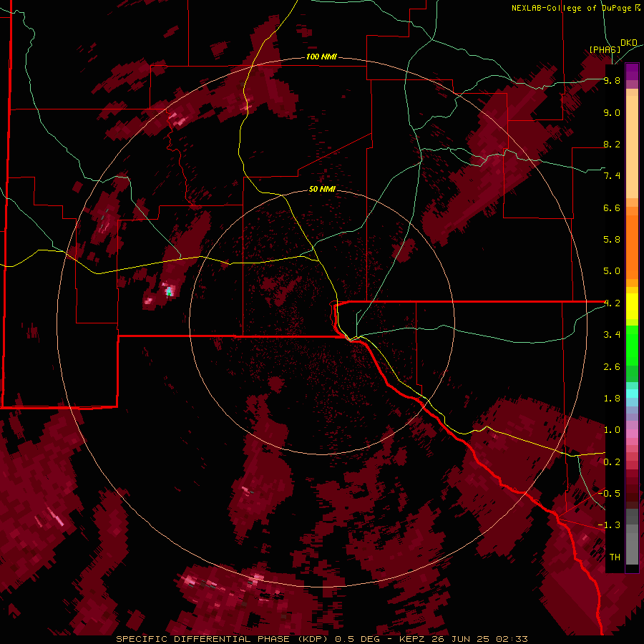Click the cyan segment of the color bar
The width and height of the screenshot is (644, 644).
coord(632,394)
